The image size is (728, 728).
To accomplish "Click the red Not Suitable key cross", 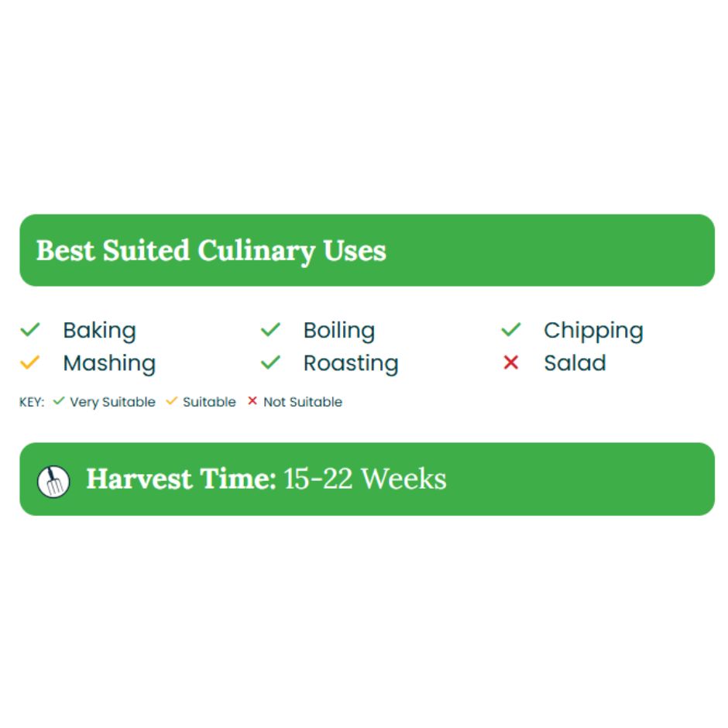I will (252, 400).
